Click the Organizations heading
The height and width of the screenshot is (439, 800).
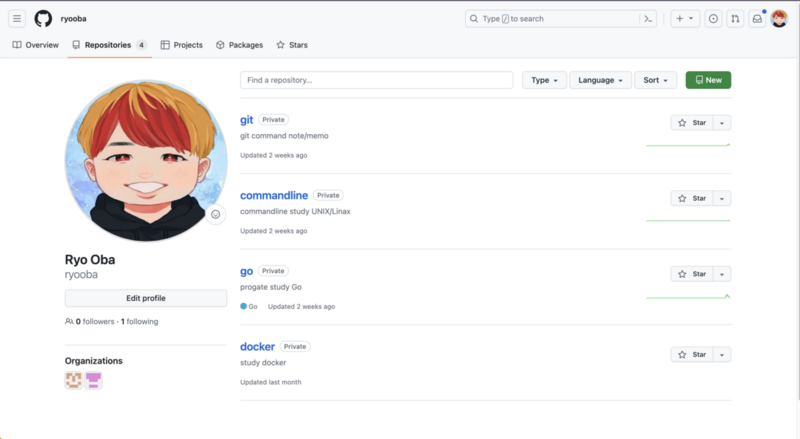pos(94,361)
